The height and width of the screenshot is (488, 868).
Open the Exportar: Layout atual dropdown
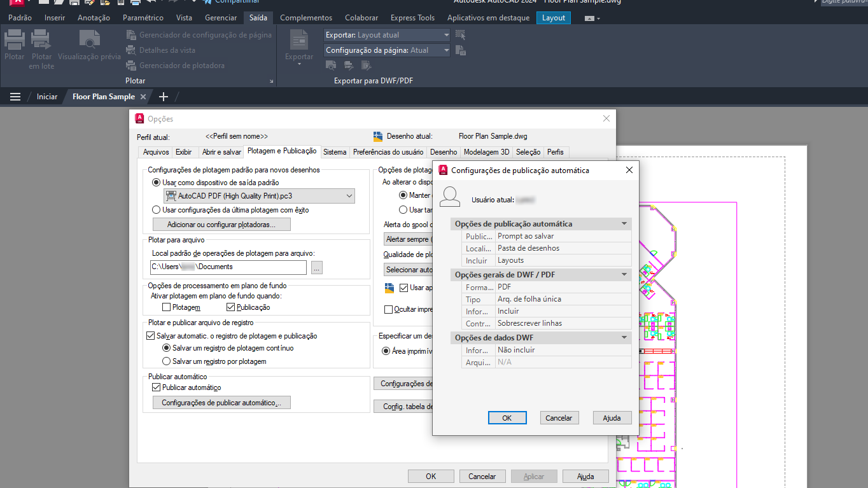coord(387,35)
